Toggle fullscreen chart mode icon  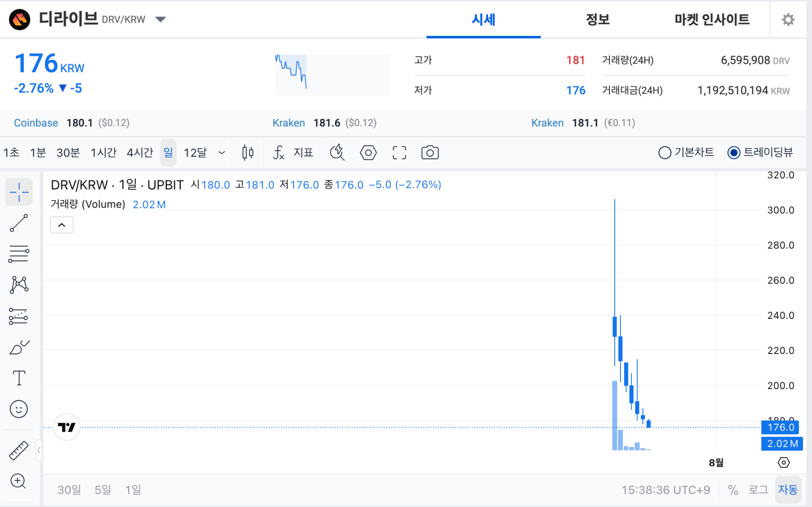pyautogui.click(x=399, y=153)
